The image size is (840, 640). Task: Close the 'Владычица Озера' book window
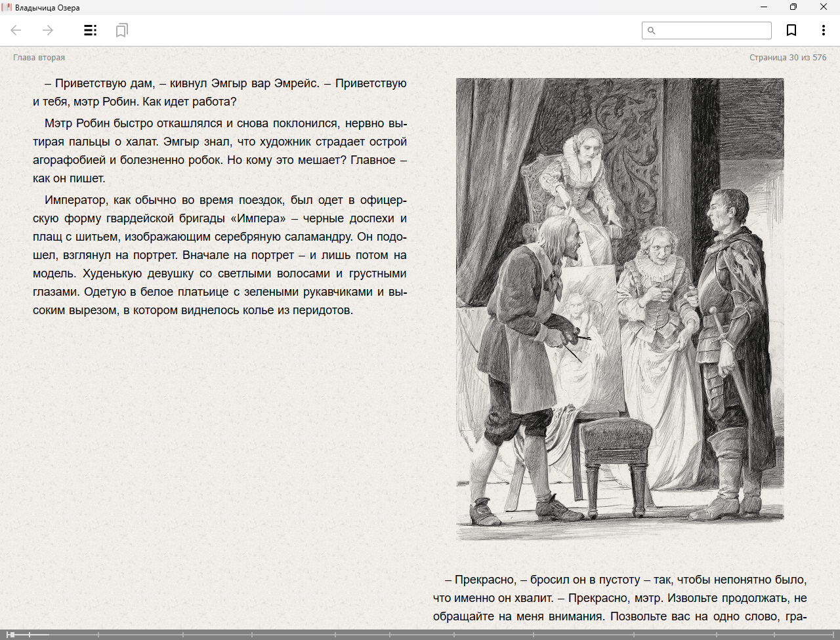pos(824,7)
